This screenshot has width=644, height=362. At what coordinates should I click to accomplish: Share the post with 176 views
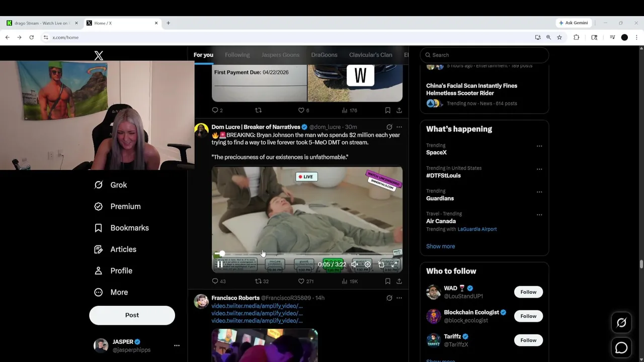(399, 110)
